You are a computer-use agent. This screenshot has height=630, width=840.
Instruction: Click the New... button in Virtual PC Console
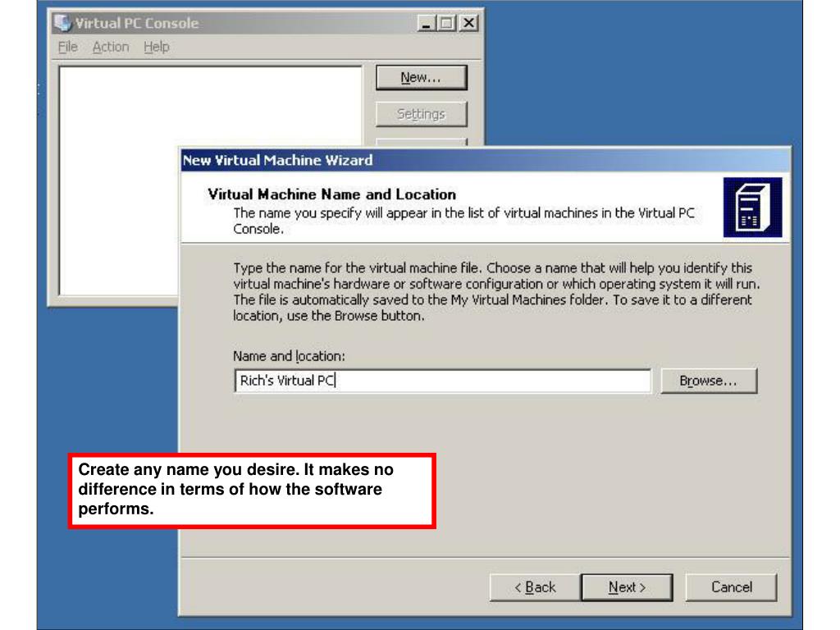[x=421, y=78]
